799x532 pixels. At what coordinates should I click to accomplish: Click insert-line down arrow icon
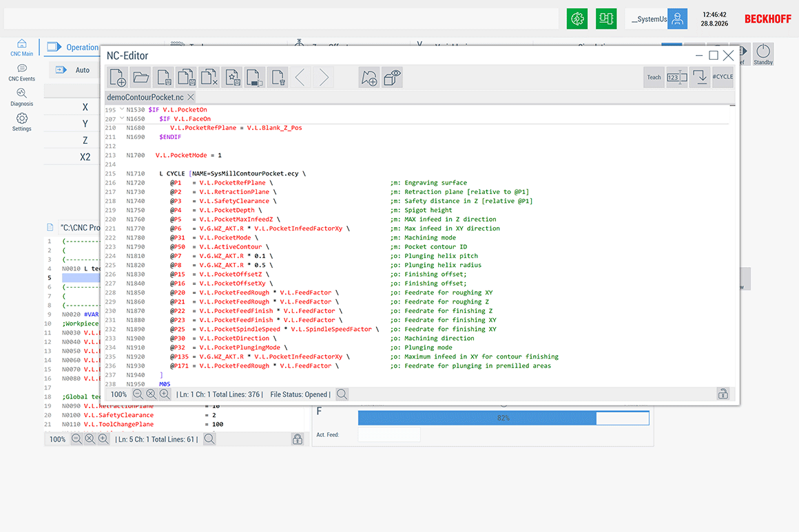(x=700, y=77)
